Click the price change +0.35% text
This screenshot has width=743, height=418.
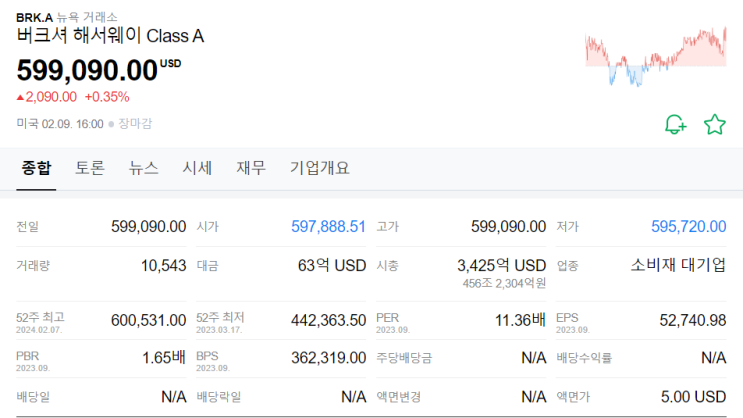pyautogui.click(x=107, y=97)
